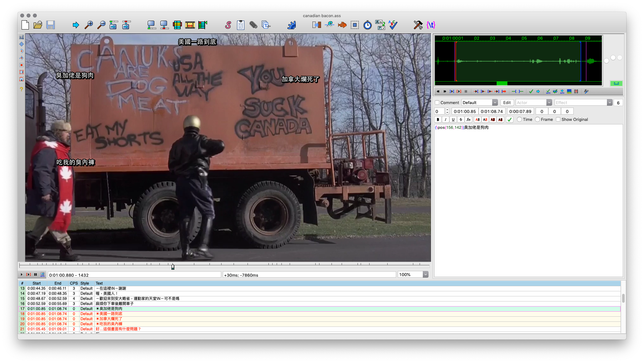Select subtitle row 14 喔，美國人！
Viewport: 644px width, 363px height.
coord(319,293)
